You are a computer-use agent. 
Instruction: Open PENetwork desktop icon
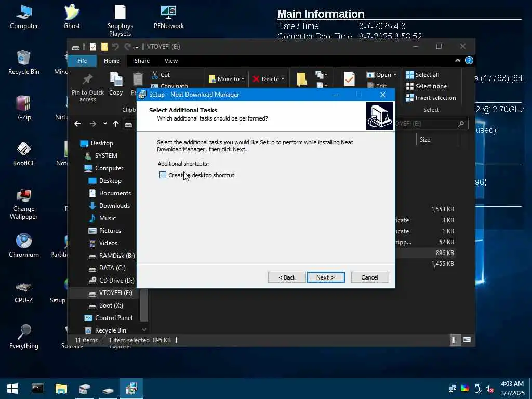pyautogui.click(x=169, y=17)
